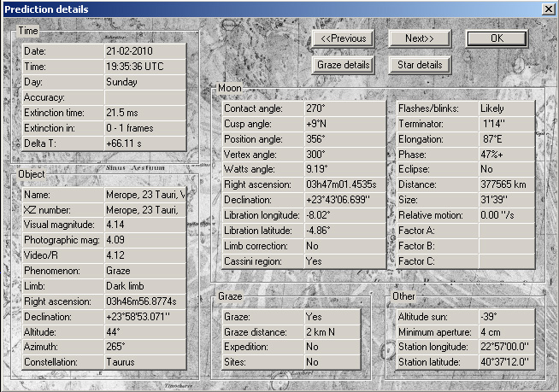
Task: Click the Cassini region value Yes
Action: [x=345, y=260]
